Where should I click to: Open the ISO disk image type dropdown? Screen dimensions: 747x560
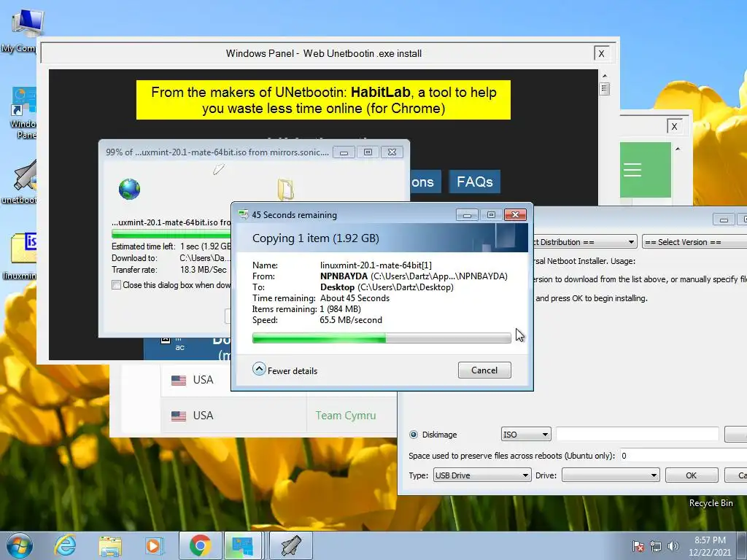coord(526,435)
